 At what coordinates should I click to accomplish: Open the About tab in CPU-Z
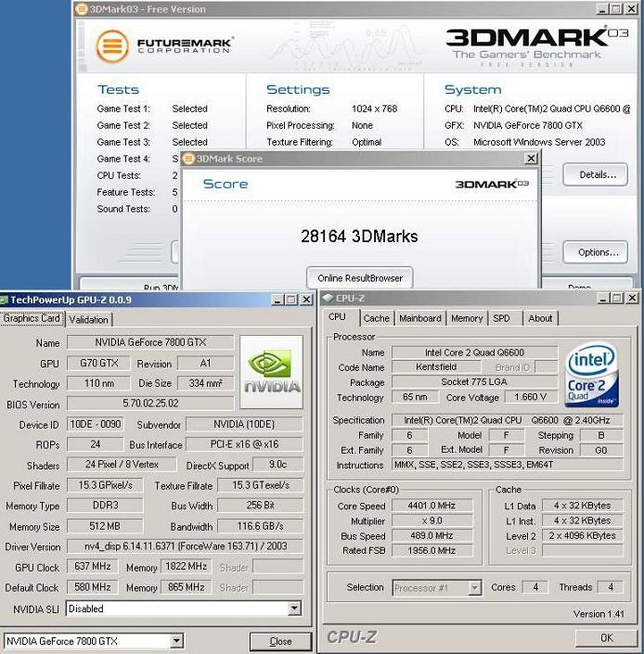tap(540, 318)
